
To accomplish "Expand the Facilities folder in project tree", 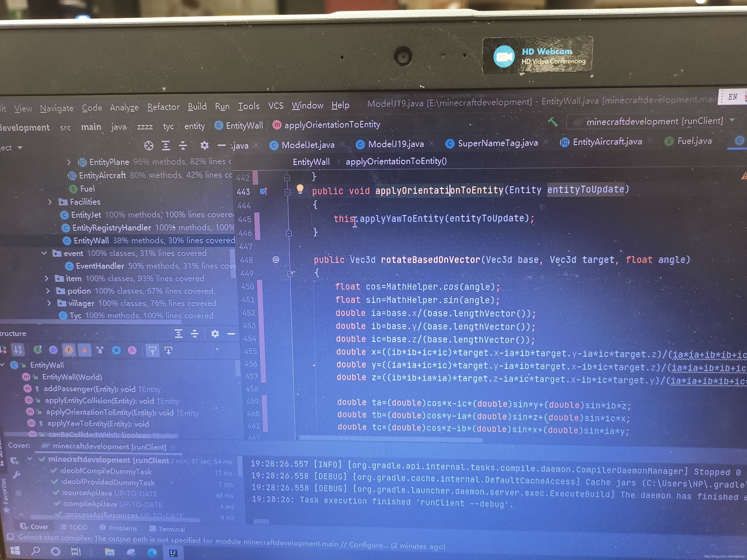I will (50, 202).
